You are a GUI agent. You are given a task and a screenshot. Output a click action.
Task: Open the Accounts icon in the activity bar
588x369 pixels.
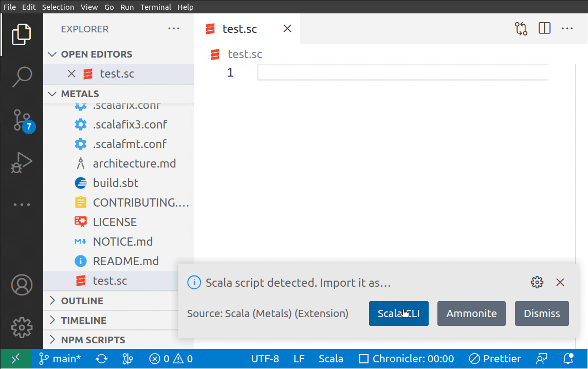click(x=22, y=285)
